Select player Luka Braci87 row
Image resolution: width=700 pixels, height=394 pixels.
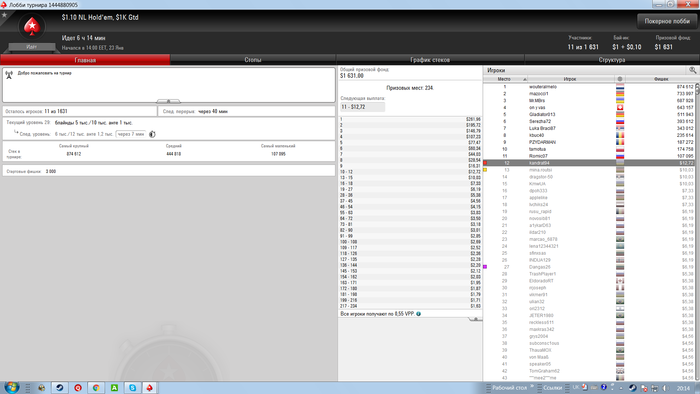(589, 128)
